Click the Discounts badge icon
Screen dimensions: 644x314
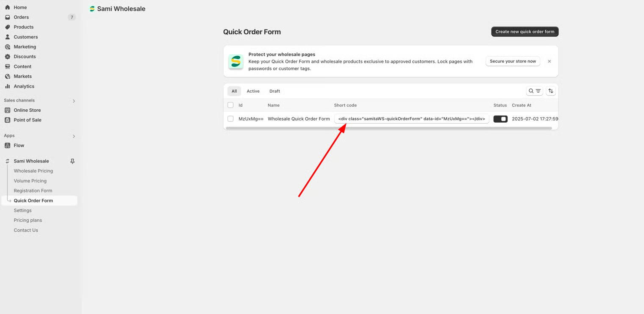tap(8, 57)
